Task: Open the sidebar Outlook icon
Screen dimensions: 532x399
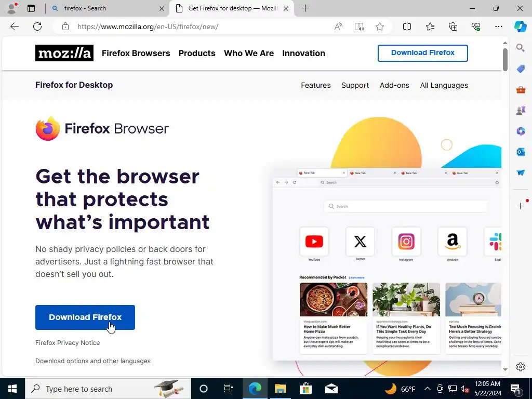Action: tap(521, 152)
